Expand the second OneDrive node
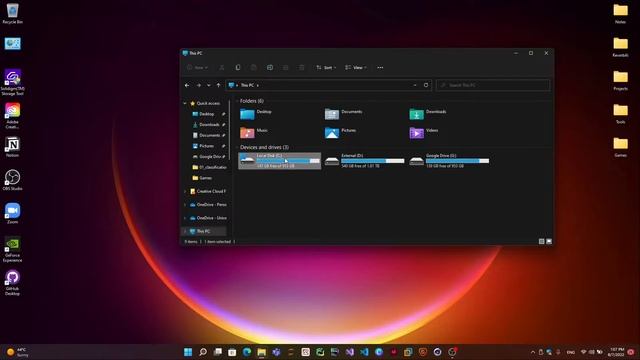The image size is (640, 360). (185, 218)
